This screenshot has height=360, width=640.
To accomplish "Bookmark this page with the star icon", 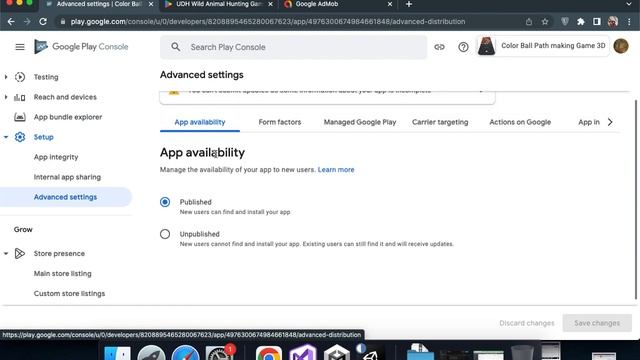I will 545,22.
